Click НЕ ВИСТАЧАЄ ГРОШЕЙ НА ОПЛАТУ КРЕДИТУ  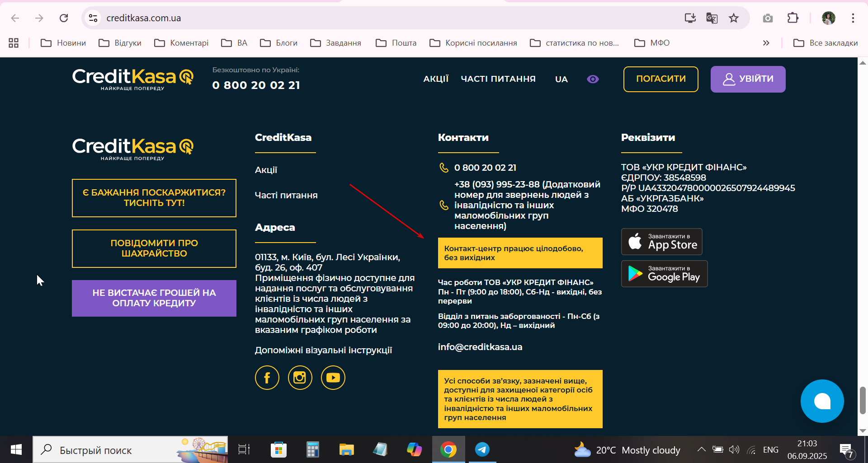click(154, 298)
